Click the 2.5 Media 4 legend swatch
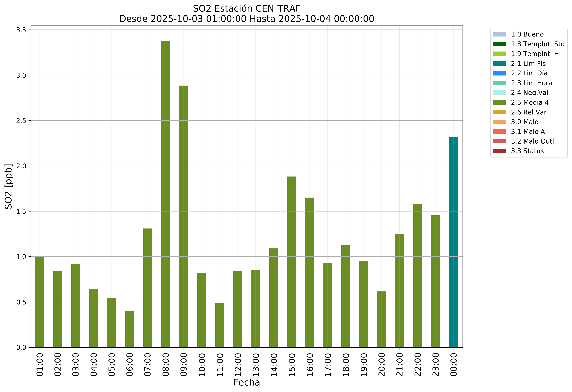 pyautogui.click(x=499, y=103)
